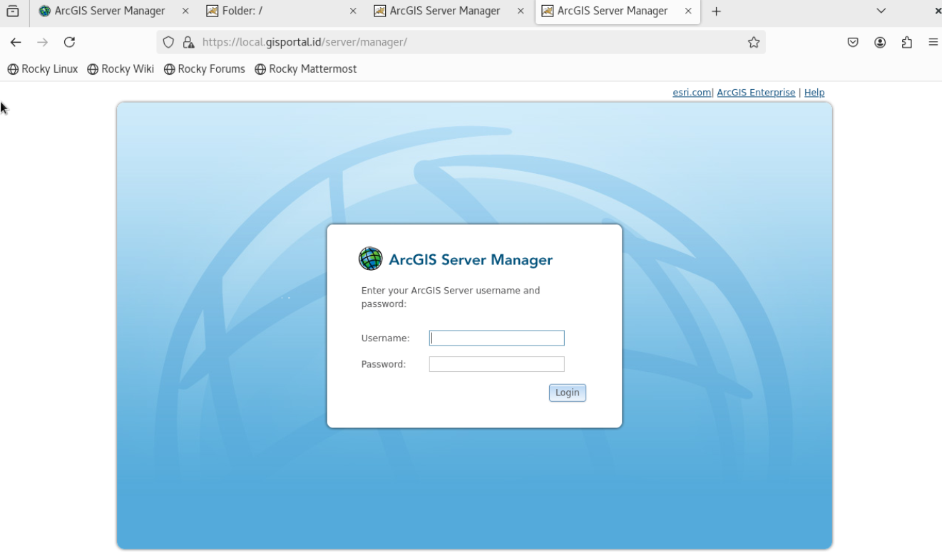Image resolution: width=942 pixels, height=560 pixels.
Task: Reload the current page
Action: click(x=69, y=42)
